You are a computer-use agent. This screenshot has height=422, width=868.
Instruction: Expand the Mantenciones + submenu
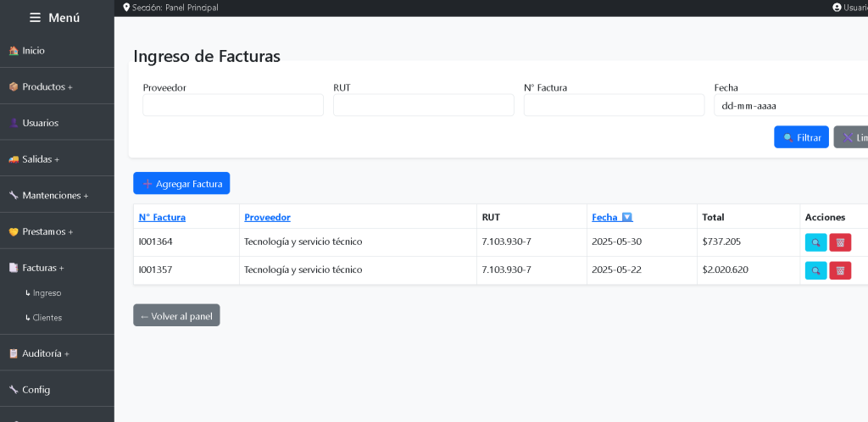57,195
